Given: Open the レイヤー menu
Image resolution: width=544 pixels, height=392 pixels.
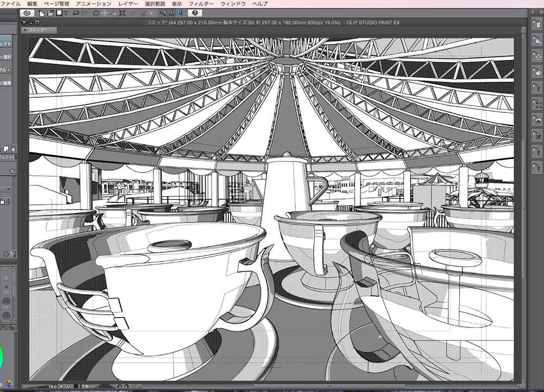Looking at the screenshot, I should [x=128, y=4].
